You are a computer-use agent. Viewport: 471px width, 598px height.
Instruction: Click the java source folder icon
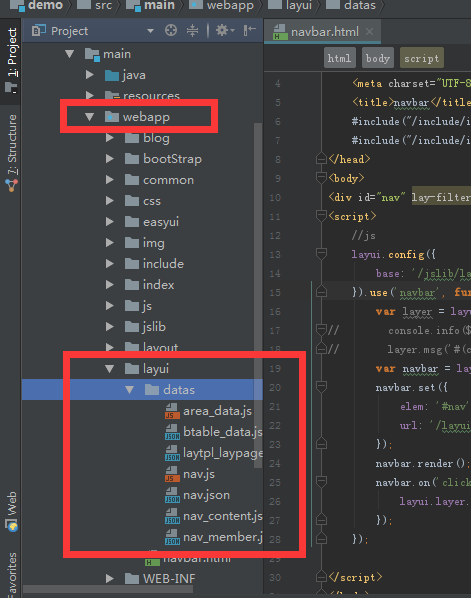(x=112, y=75)
